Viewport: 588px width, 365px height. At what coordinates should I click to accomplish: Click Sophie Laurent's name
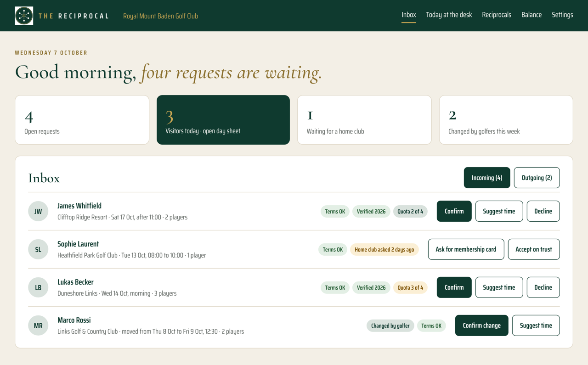point(78,244)
